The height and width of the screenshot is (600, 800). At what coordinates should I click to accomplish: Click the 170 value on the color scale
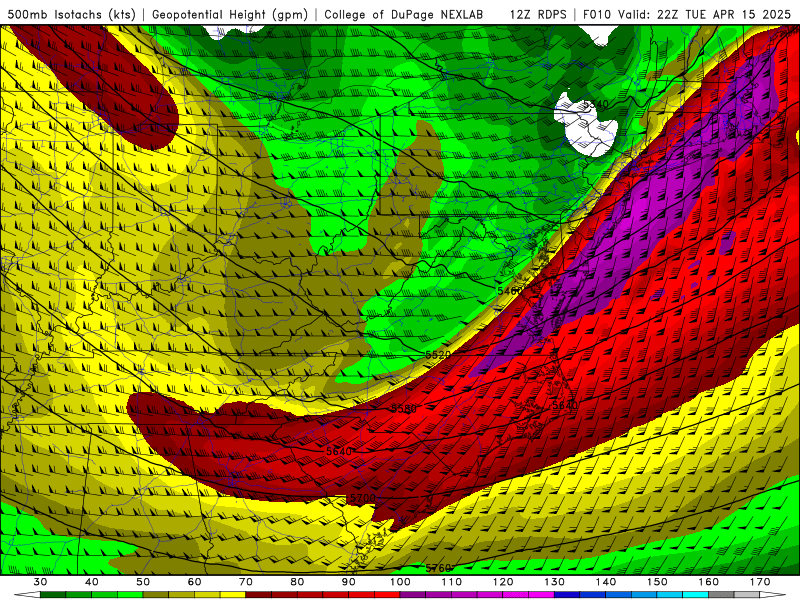760,582
